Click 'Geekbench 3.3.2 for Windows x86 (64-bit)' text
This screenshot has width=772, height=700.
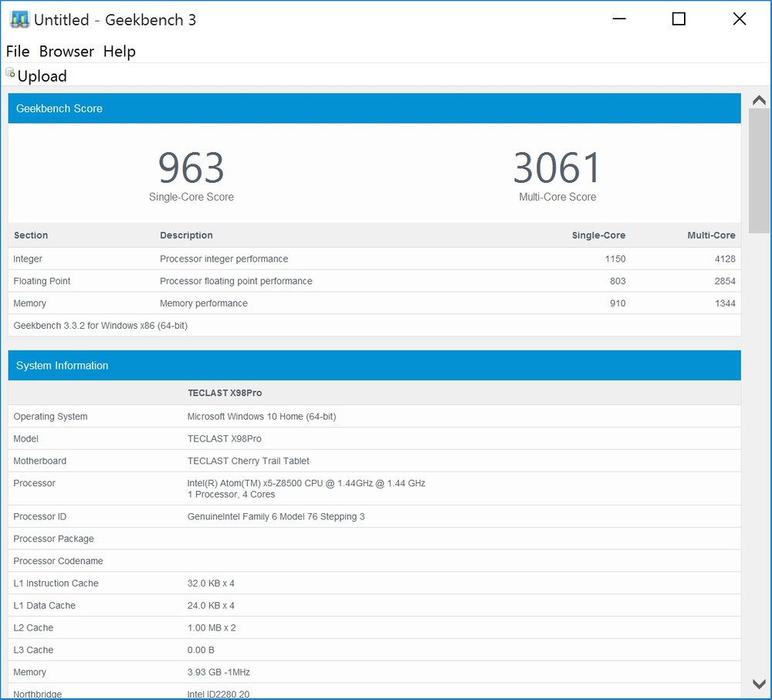100,326
